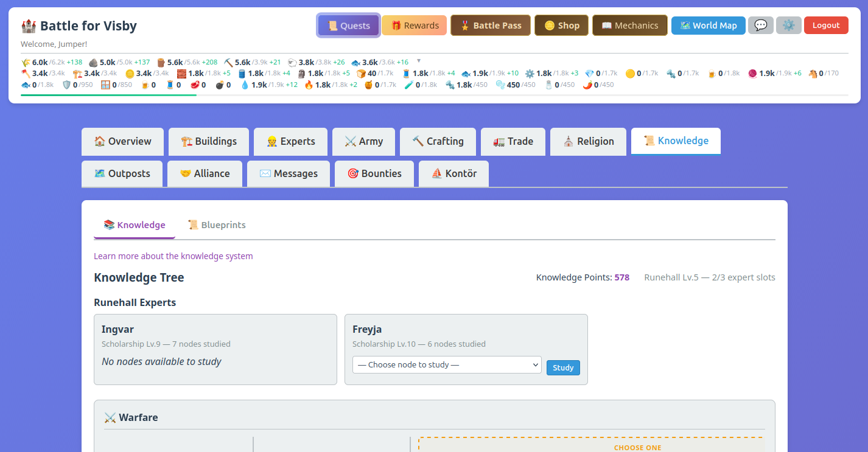Click the Battle for Visby title

tap(79, 26)
